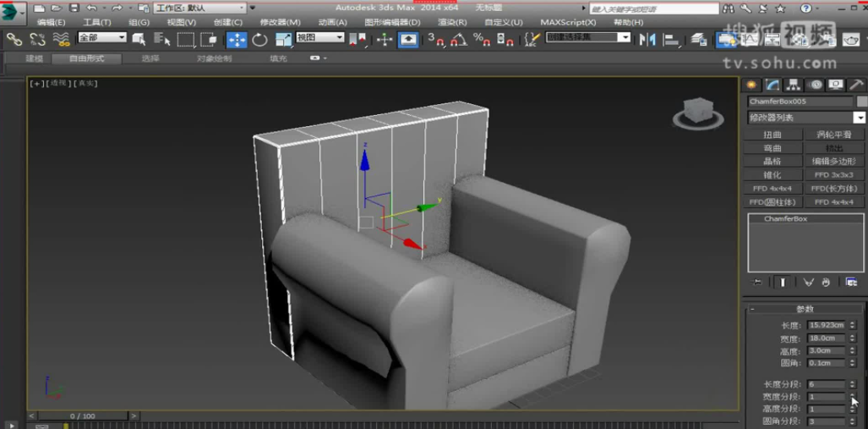Click the time slider showing 0 / 100
This screenshot has width=868, height=429.
pyautogui.click(x=83, y=415)
